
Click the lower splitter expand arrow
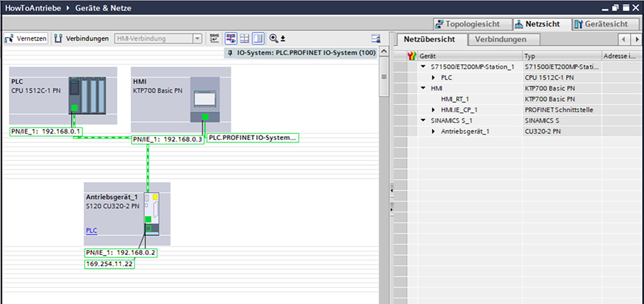(x=391, y=209)
